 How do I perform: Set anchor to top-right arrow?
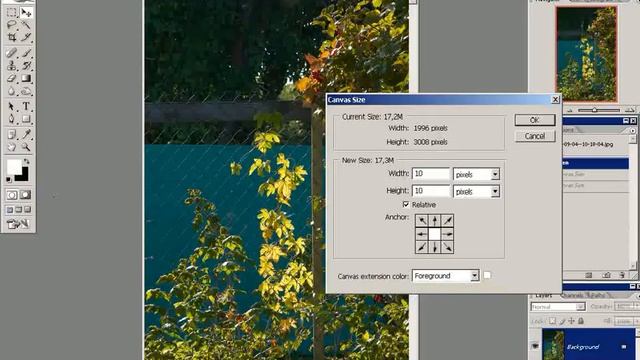point(447,221)
